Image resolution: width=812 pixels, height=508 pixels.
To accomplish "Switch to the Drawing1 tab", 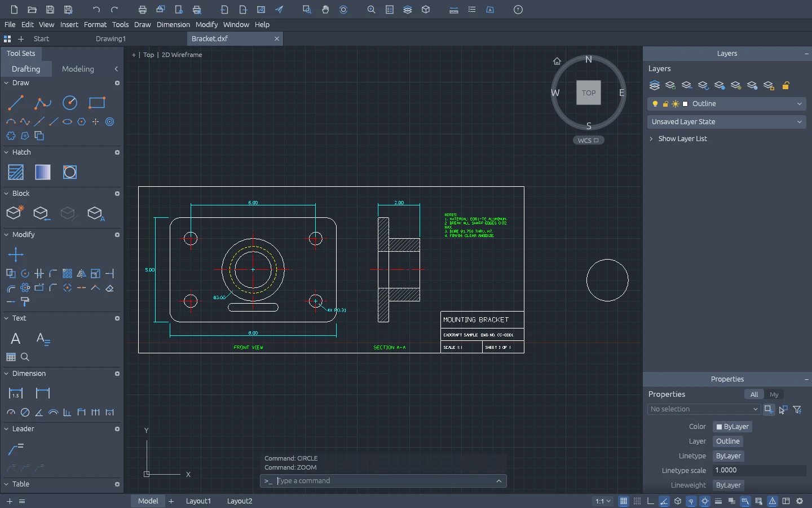I will click(111, 39).
